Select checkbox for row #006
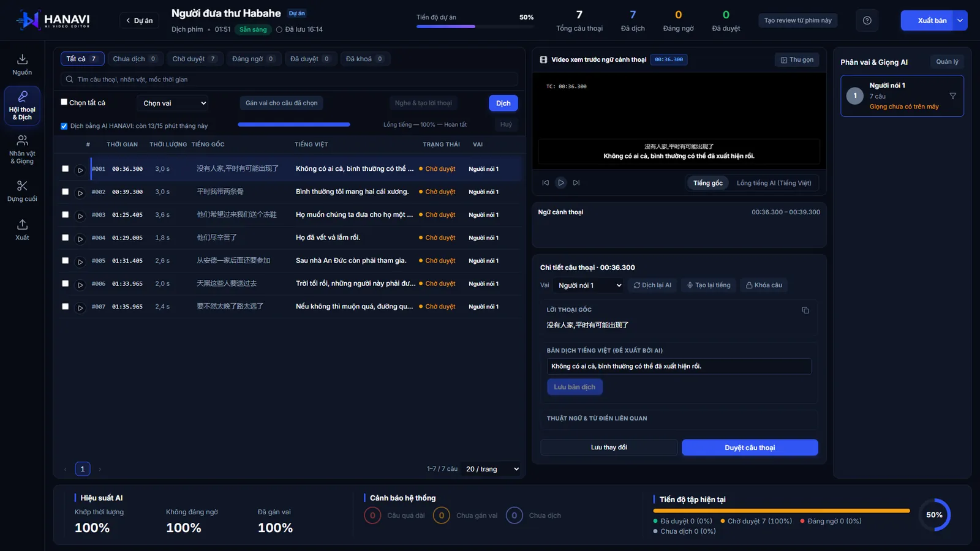This screenshot has height=551, width=980. (x=65, y=283)
